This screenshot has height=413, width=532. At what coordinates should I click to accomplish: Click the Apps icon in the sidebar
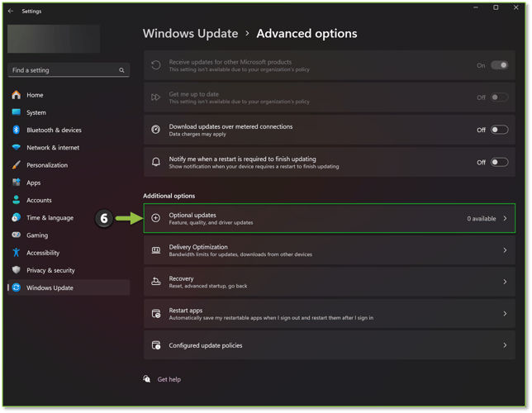(17, 183)
